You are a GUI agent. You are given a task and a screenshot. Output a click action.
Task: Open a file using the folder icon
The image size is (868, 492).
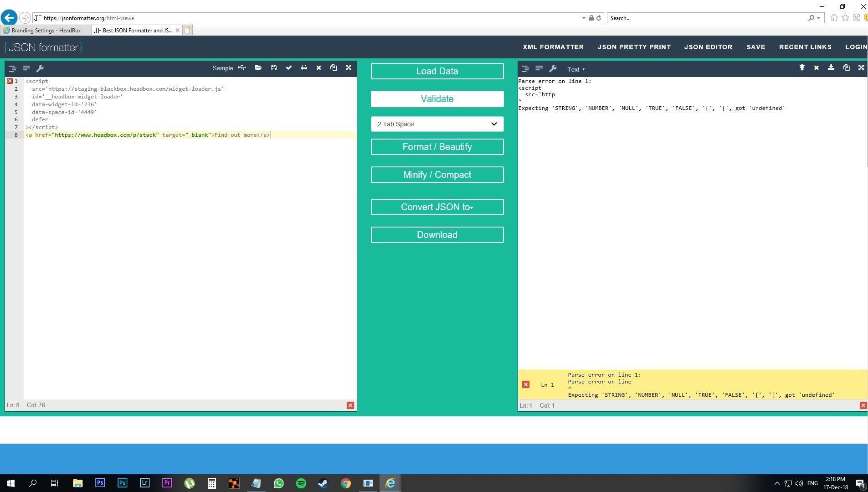point(258,68)
